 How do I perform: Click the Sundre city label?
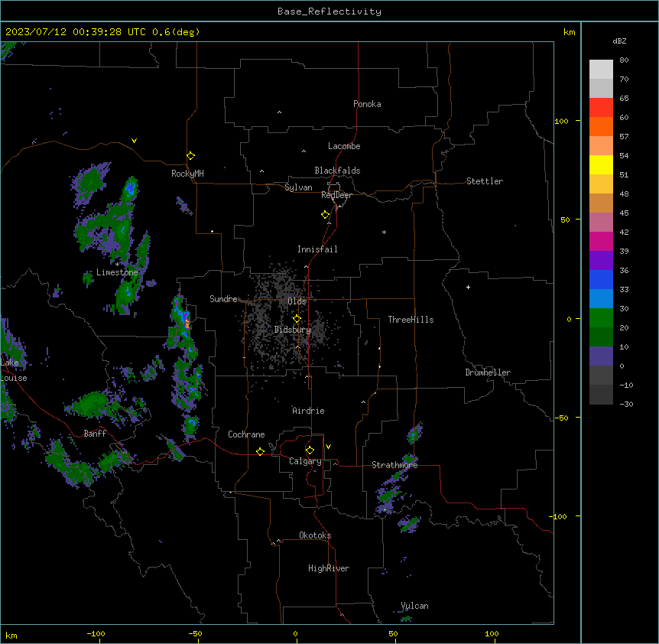(x=223, y=299)
